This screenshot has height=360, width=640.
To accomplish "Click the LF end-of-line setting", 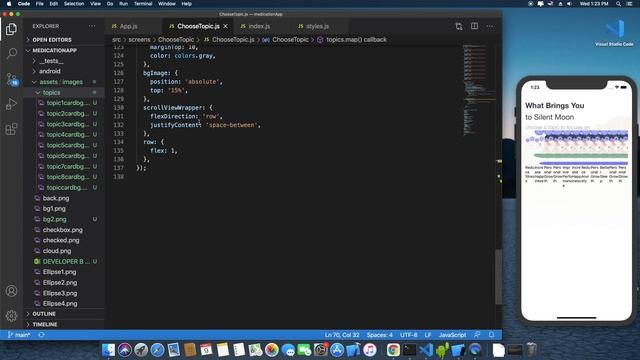I will [428, 335].
